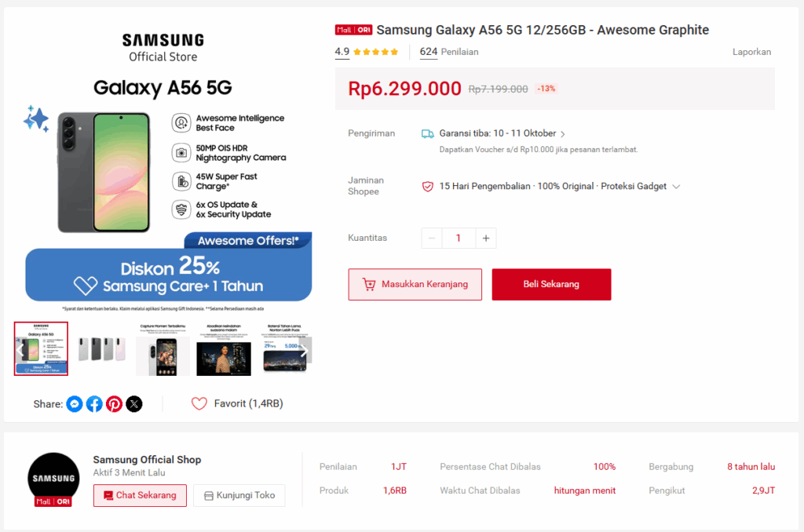Share product on X (Twitter)
The width and height of the screenshot is (804, 532).
point(134,404)
